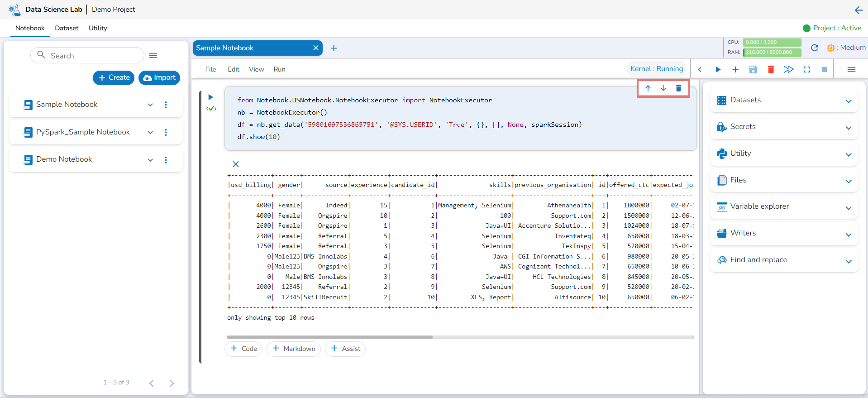The width and height of the screenshot is (868, 398).
Task: Open options menu for Demo Notebook
Action: tap(166, 160)
